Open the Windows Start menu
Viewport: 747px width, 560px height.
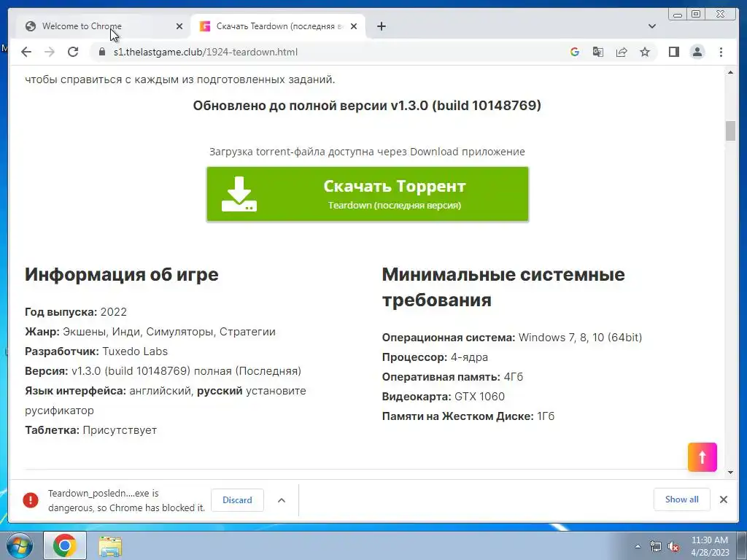point(18,545)
